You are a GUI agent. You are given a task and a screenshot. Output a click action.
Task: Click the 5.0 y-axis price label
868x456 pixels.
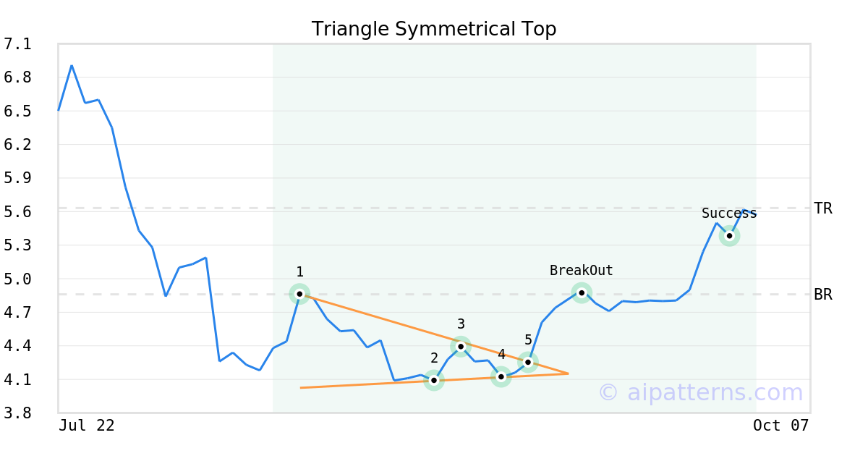pos(17,279)
